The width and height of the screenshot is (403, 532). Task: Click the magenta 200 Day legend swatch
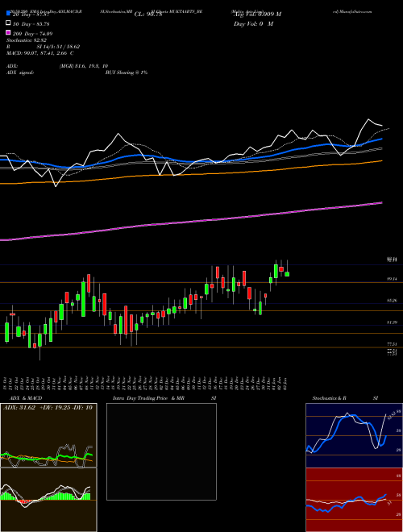[8, 33]
